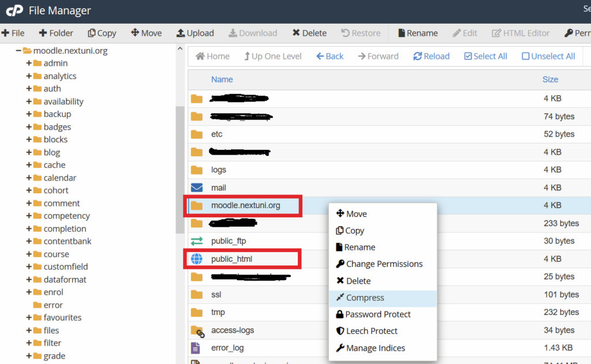Screen dimensions: 591x364
Task: Click the public_ftp transfer arrows icon
Action: tap(196, 241)
